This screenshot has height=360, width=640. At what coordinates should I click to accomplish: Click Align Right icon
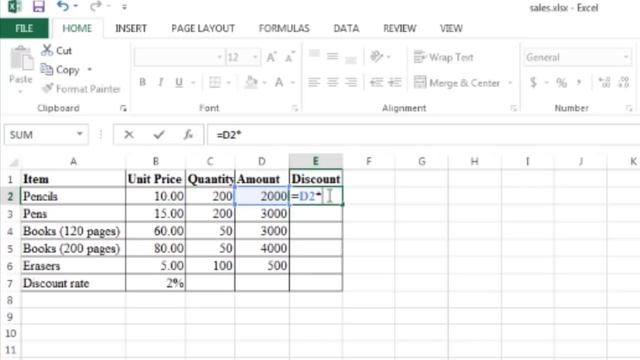351,83
